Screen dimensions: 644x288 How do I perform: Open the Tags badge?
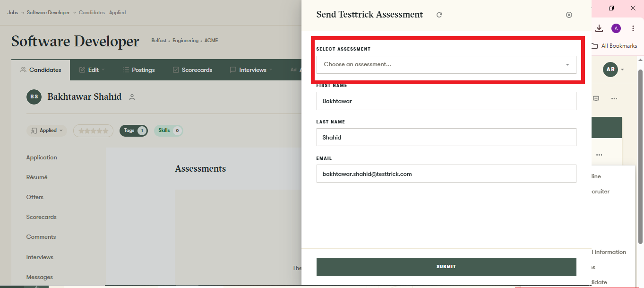click(x=134, y=131)
